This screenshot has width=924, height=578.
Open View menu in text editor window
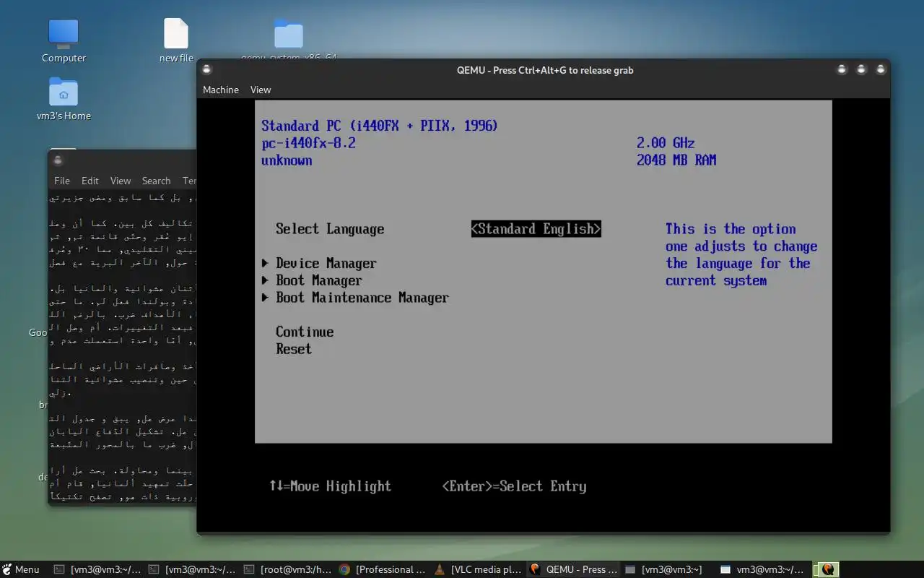click(x=121, y=181)
